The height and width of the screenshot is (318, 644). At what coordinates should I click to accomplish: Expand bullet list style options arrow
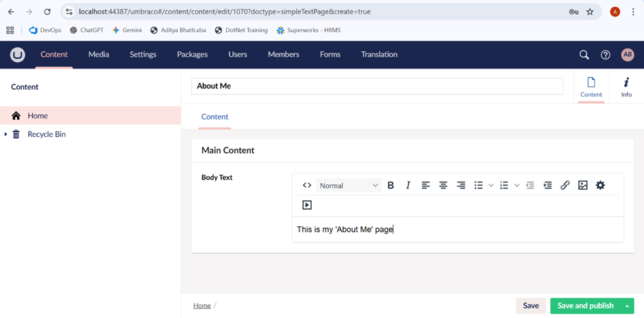click(x=491, y=185)
